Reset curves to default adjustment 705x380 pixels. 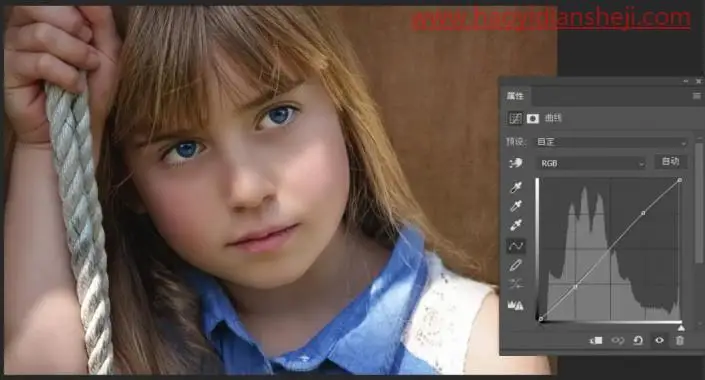point(638,340)
